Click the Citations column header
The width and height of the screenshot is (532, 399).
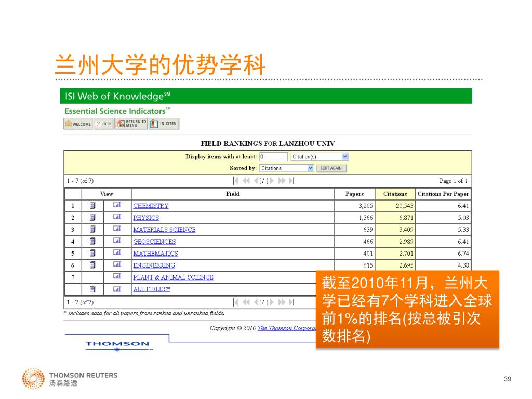pyautogui.click(x=395, y=194)
